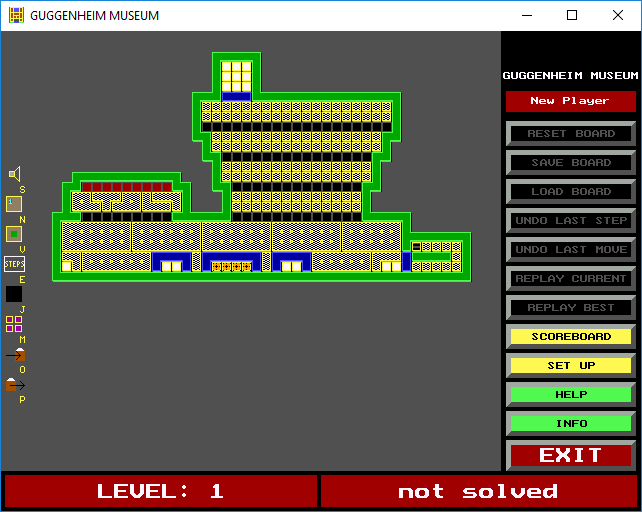Click the blue block below the white tower grid
The width and height of the screenshot is (642, 512).
pyautogui.click(x=236, y=97)
